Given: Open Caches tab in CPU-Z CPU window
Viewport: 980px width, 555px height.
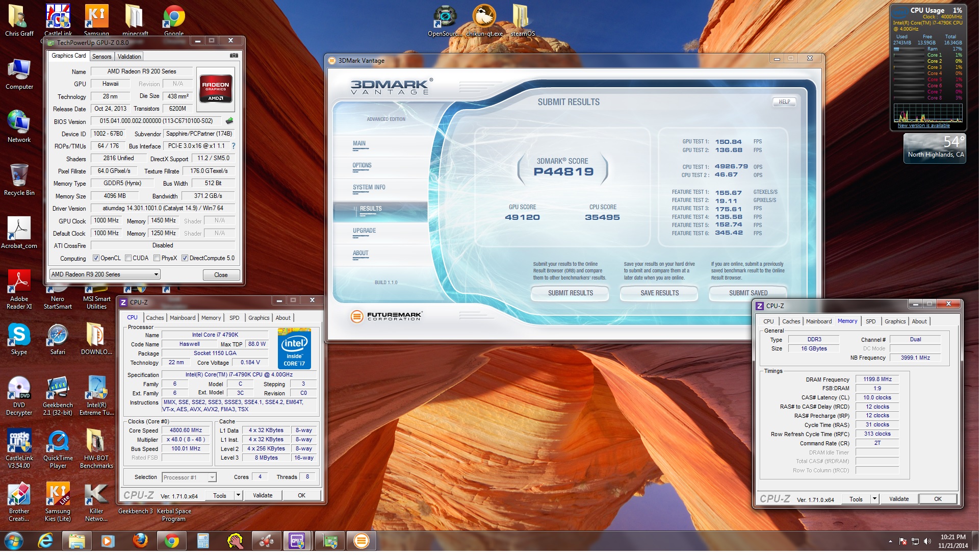Looking at the screenshot, I should 155,318.
